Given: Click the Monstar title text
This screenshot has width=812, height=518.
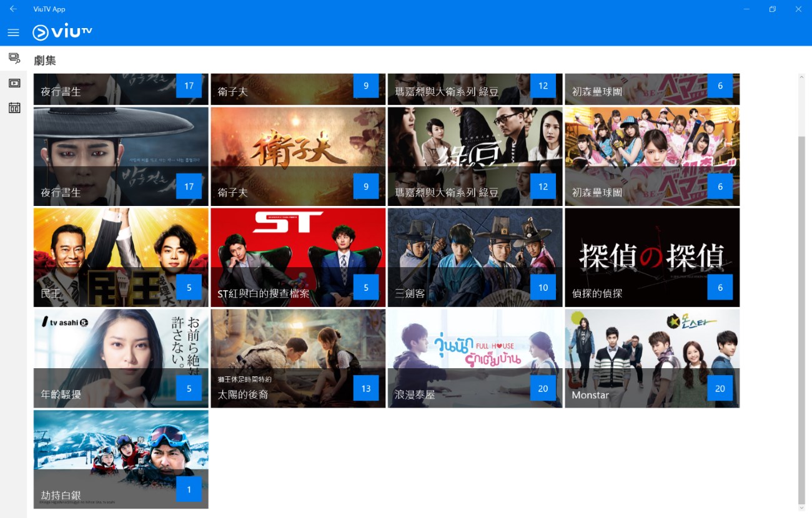Looking at the screenshot, I should point(590,394).
